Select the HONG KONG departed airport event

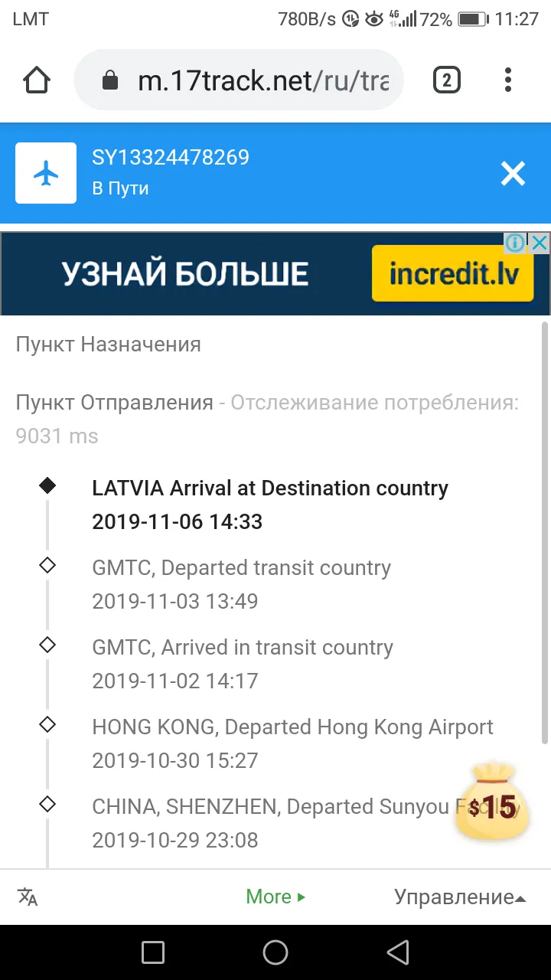click(x=292, y=743)
